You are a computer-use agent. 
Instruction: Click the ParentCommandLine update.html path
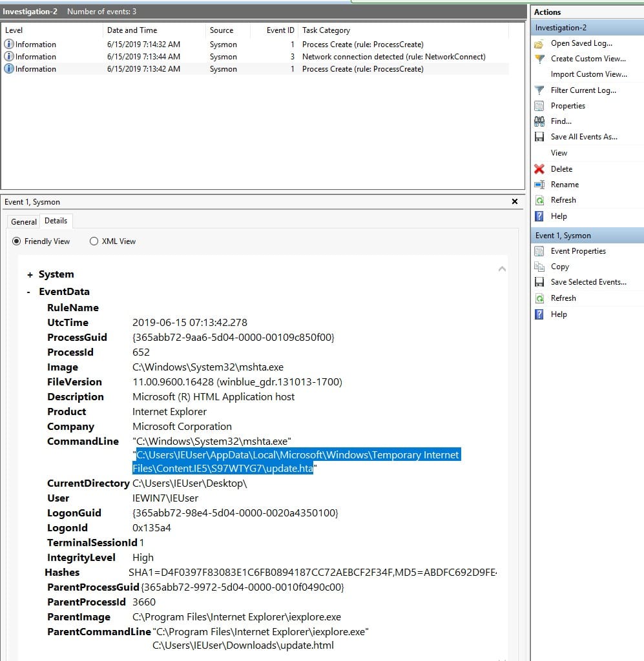click(243, 646)
